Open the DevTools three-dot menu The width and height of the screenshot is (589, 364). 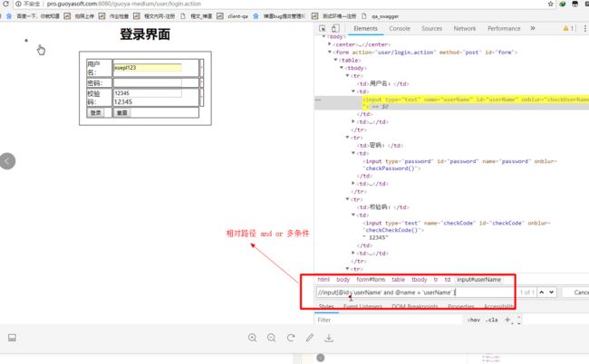pos(584,28)
